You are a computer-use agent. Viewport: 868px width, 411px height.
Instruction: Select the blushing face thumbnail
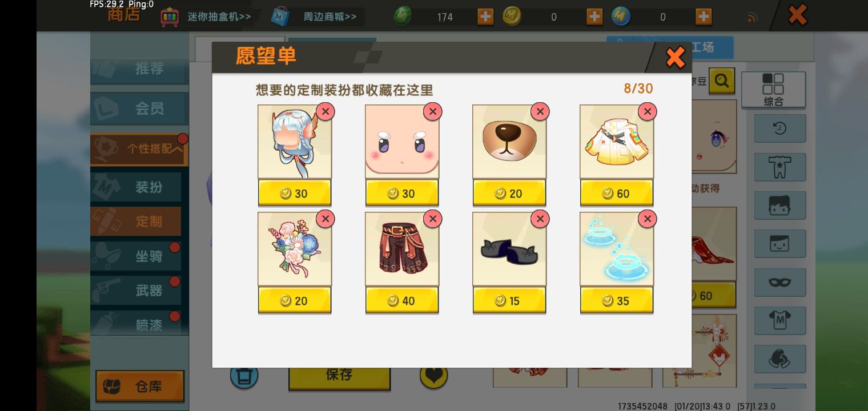pyautogui.click(x=402, y=142)
